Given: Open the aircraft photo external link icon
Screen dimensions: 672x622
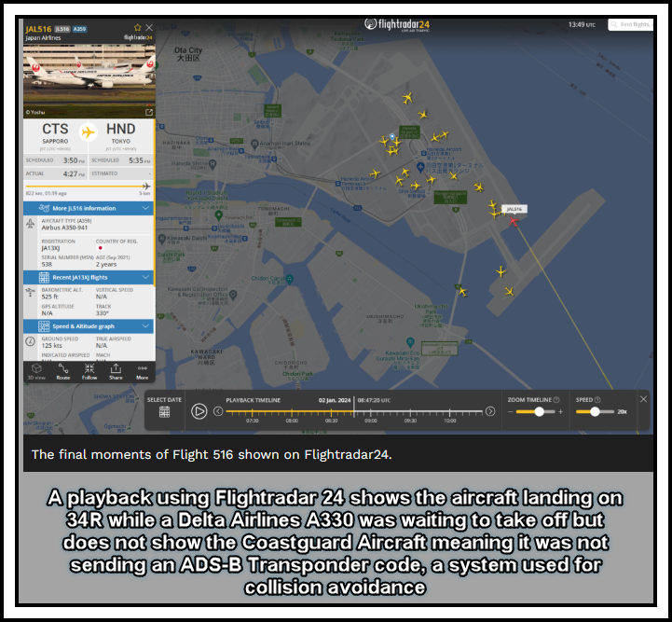Looking at the screenshot, I should coord(149,112).
